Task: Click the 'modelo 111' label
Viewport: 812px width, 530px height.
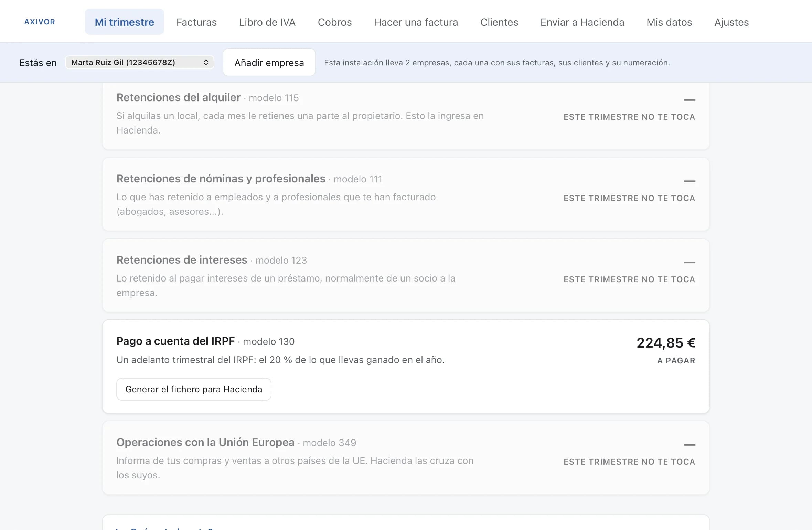Action: [358, 179]
